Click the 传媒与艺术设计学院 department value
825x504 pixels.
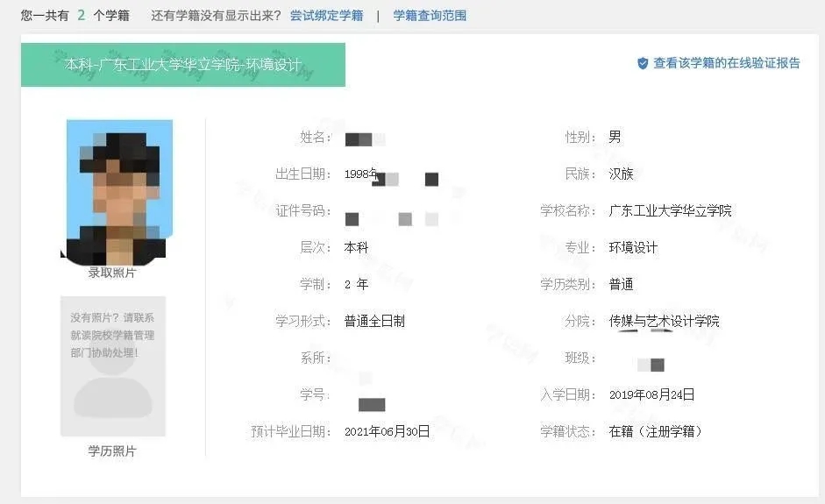tap(664, 321)
